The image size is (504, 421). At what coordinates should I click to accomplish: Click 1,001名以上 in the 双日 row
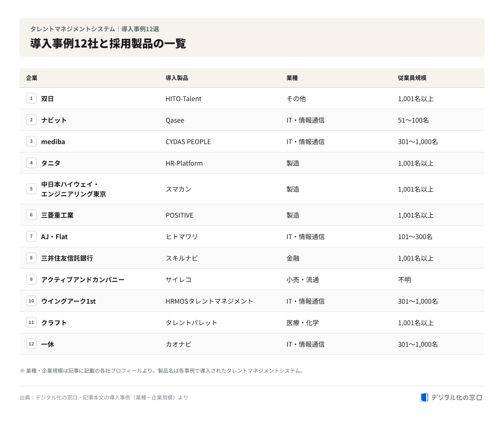click(416, 98)
